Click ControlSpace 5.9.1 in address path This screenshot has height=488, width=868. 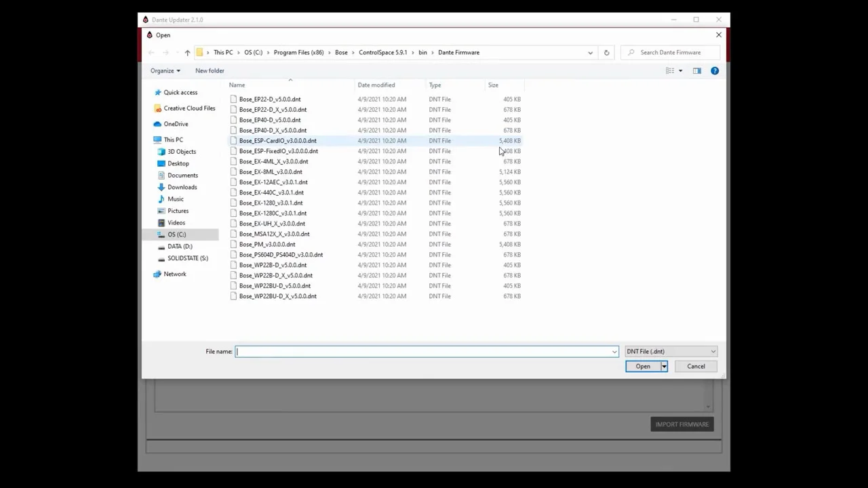382,52
